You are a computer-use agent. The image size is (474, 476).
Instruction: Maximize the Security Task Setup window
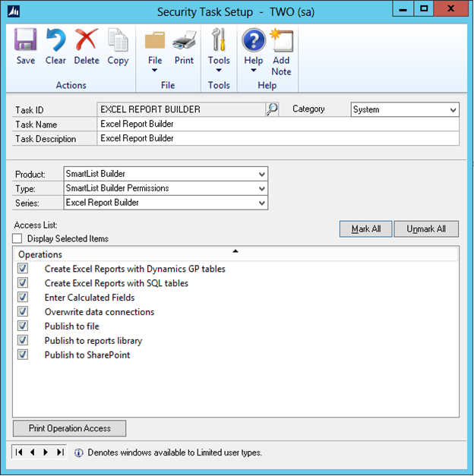click(x=424, y=9)
